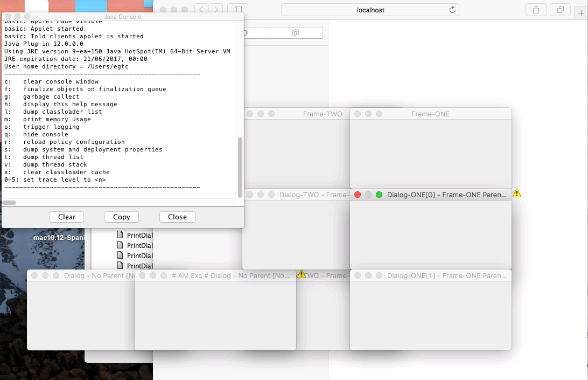The height and width of the screenshot is (380, 588).
Task: Select the first PrintDial file in the list
Action: click(139, 235)
